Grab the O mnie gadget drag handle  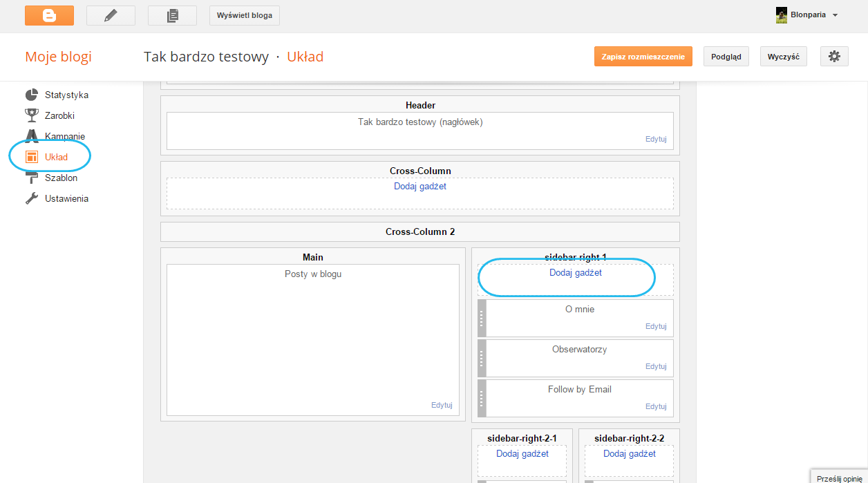tap(482, 318)
